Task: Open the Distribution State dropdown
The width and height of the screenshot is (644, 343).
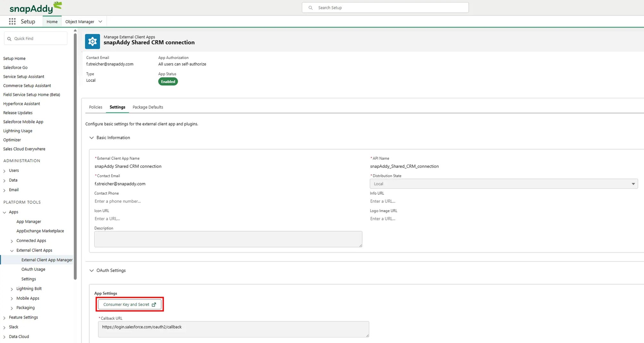Action: pos(504,184)
